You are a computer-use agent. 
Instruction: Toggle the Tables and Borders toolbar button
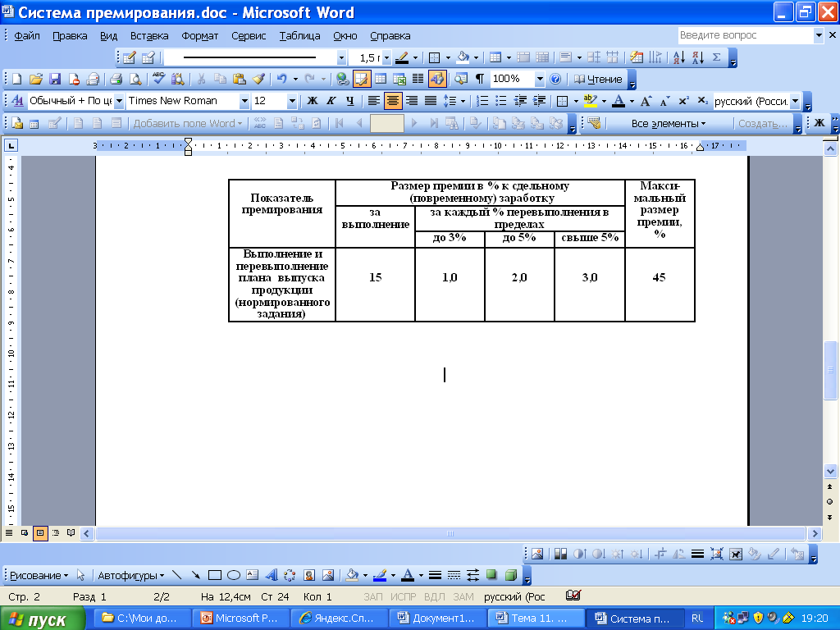[x=362, y=80]
